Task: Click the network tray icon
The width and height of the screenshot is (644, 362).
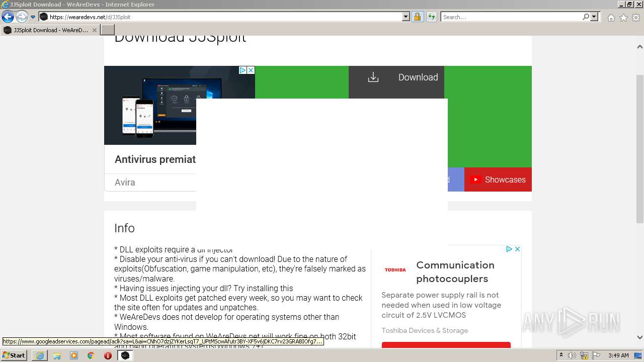Action: pos(584,355)
